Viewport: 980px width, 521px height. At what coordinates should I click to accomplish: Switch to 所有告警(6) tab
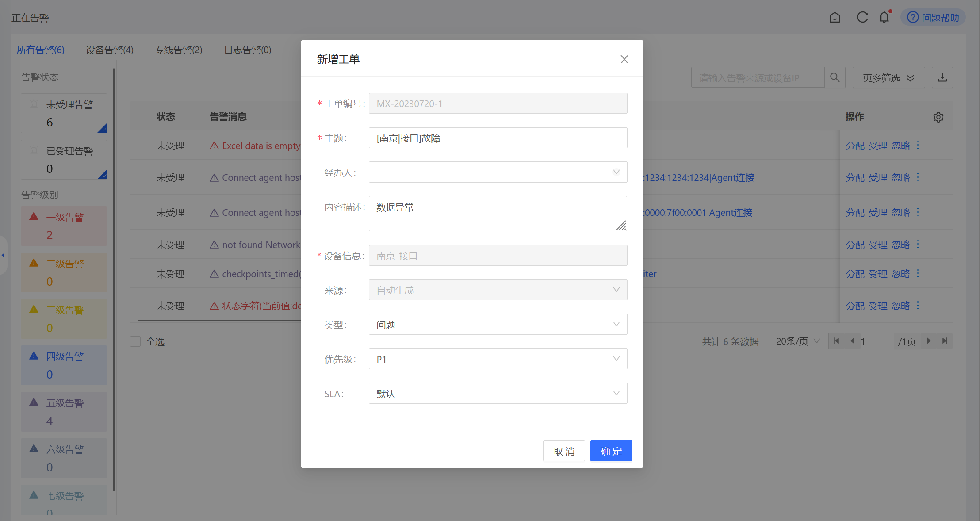pyautogui.click(x=41, y=50)
